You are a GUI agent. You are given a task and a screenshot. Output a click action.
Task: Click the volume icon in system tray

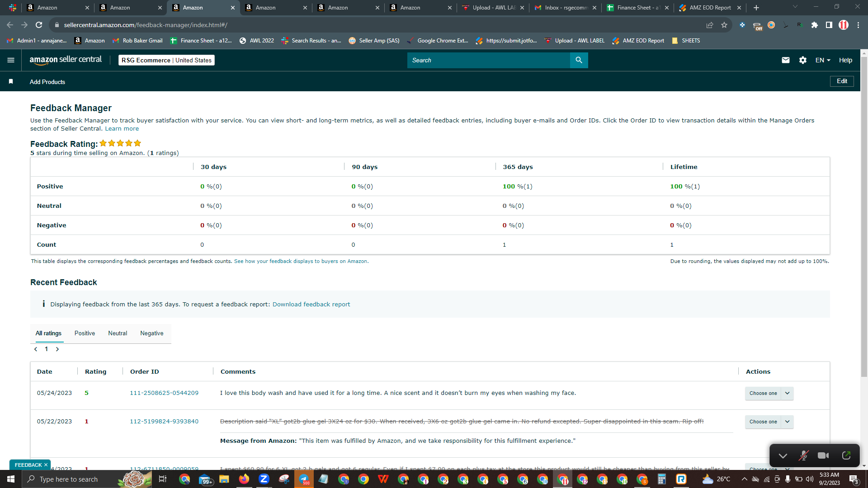click(x=809, y=479)
